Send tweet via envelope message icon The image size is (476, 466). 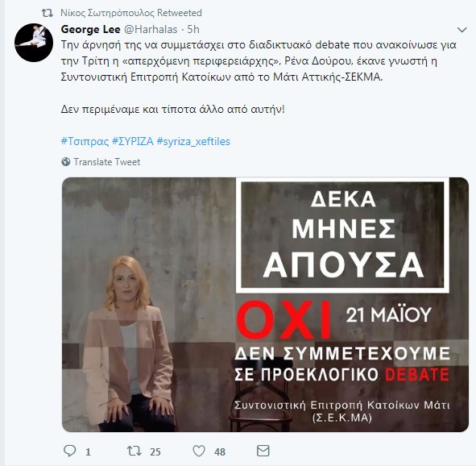(263, 451)
